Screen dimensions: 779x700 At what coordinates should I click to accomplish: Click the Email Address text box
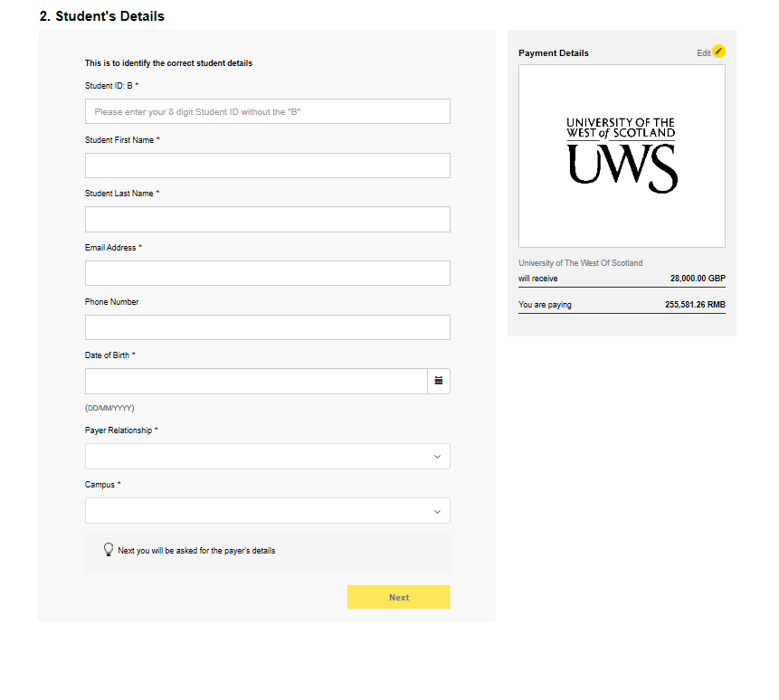(267, 273)
